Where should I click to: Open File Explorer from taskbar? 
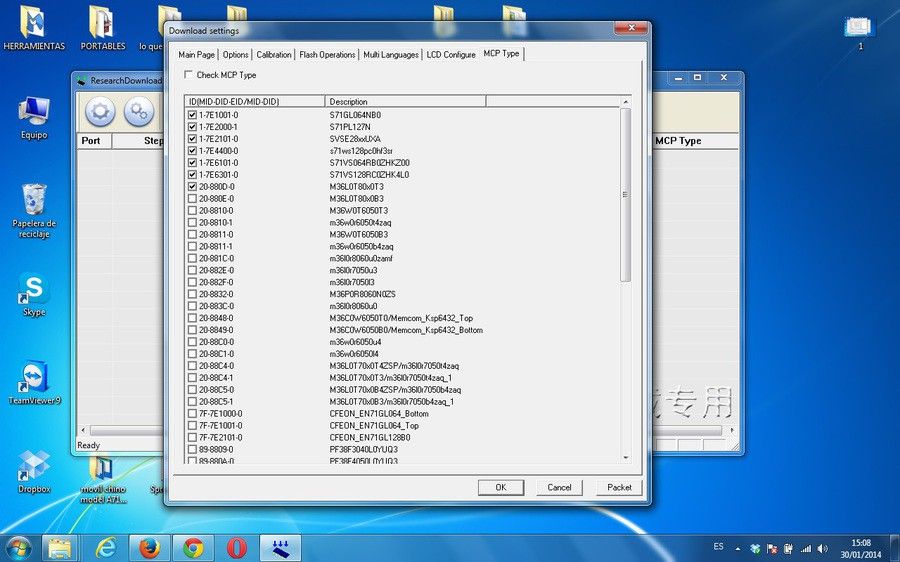click(60, 548)
